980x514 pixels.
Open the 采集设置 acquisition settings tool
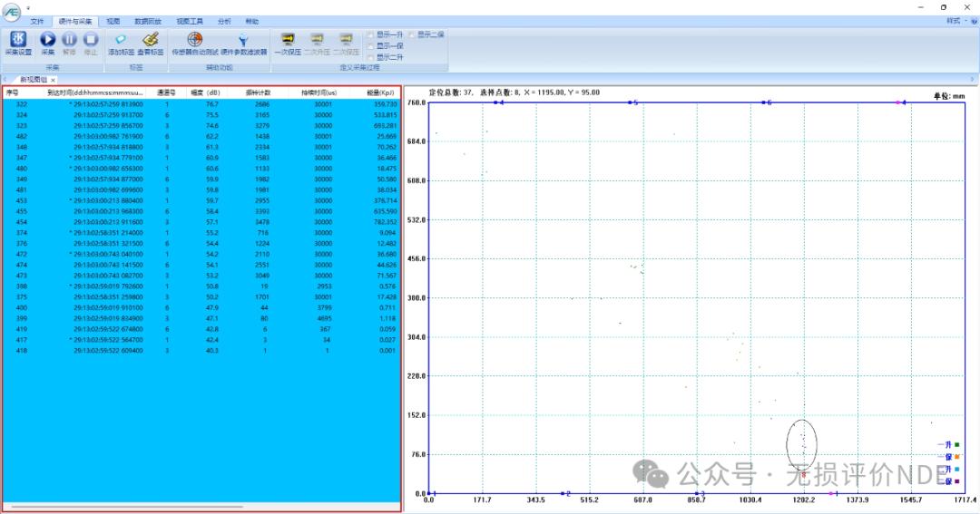tap(18, 43)
